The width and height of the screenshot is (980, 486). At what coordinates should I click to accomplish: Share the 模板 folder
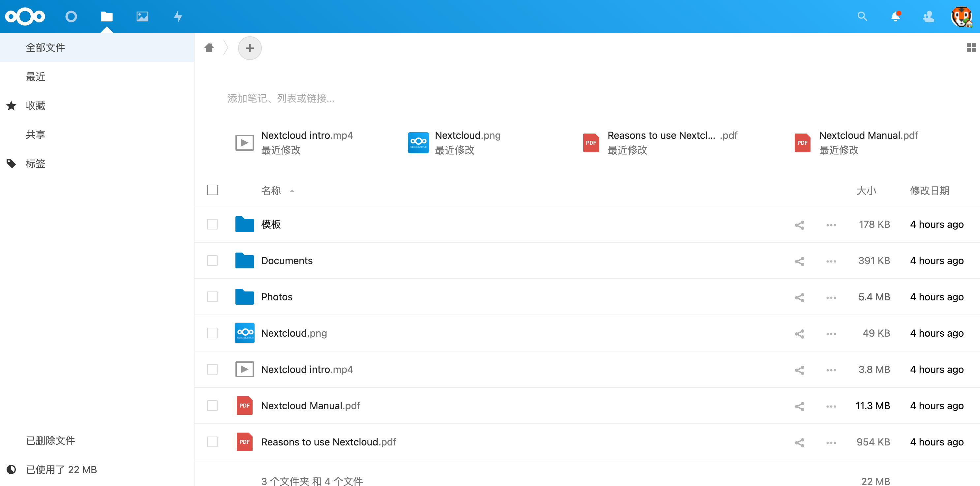[x=799, y=225]
